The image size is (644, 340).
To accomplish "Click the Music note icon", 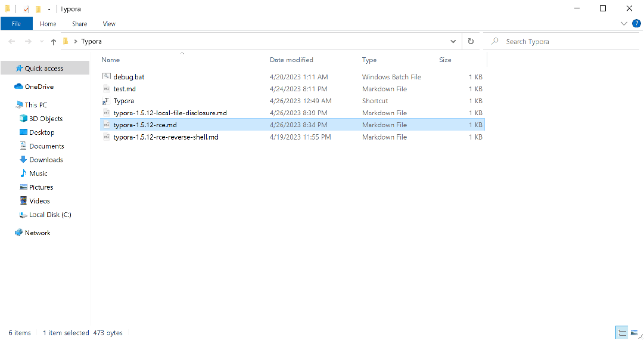I will coord(23,173).
